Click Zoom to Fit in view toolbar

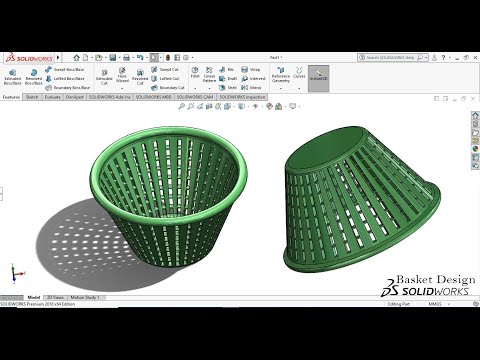(181, 106)
